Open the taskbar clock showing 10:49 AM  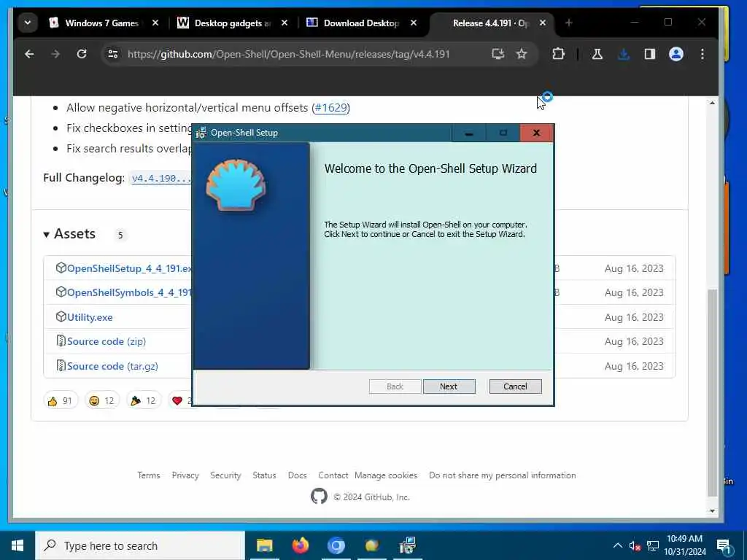[x=685, y=545]
